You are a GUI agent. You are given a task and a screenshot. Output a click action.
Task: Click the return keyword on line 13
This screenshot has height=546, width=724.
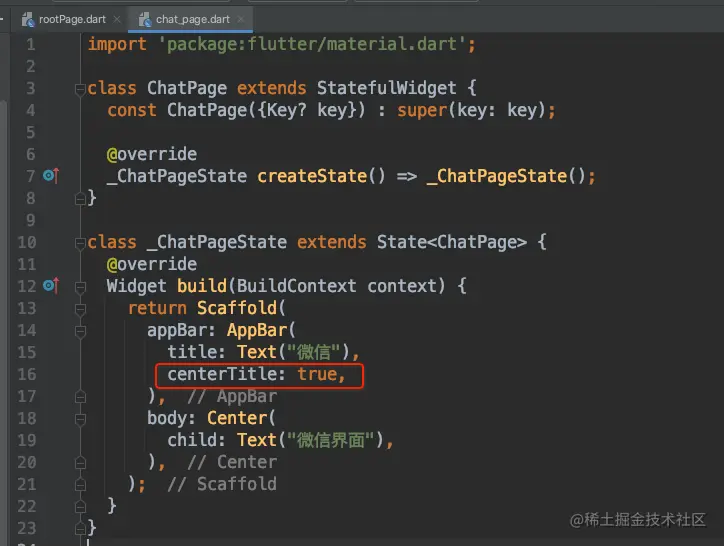point(157,308)
